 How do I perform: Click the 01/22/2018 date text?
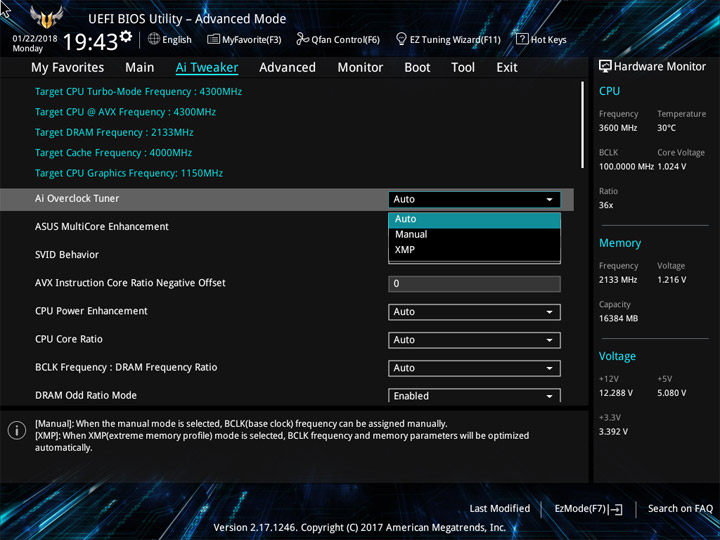click(x=35, y=39)
